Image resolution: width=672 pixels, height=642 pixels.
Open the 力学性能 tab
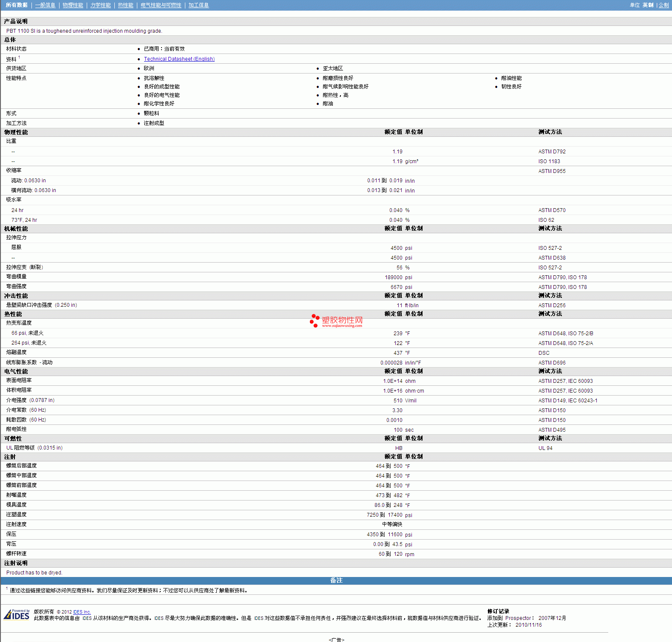(x=100, y=5)
